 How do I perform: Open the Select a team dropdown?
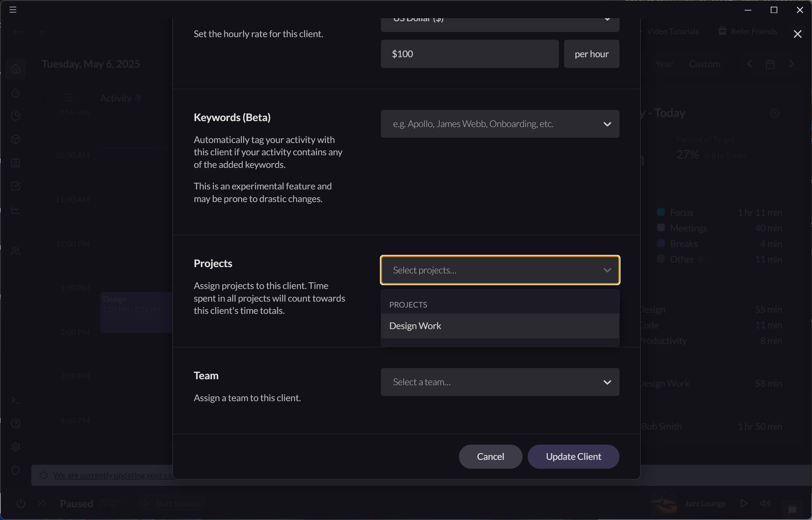[499, 382]
